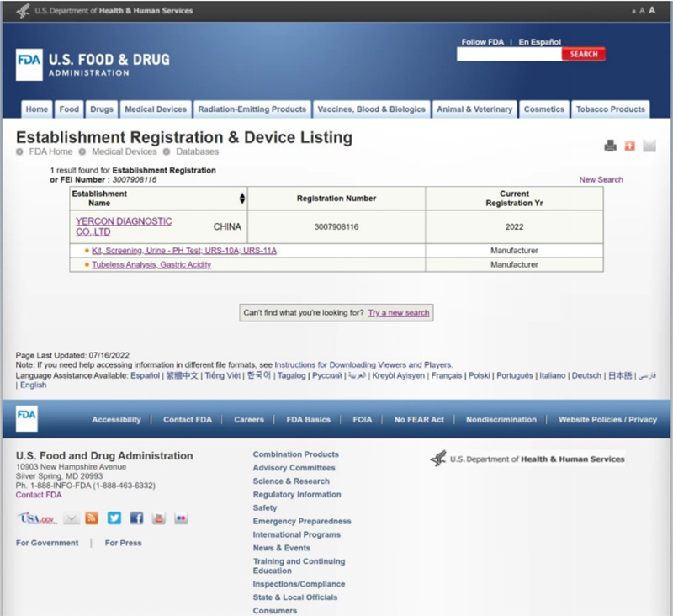Open FDA Basics in footer bar

[308, 419]
